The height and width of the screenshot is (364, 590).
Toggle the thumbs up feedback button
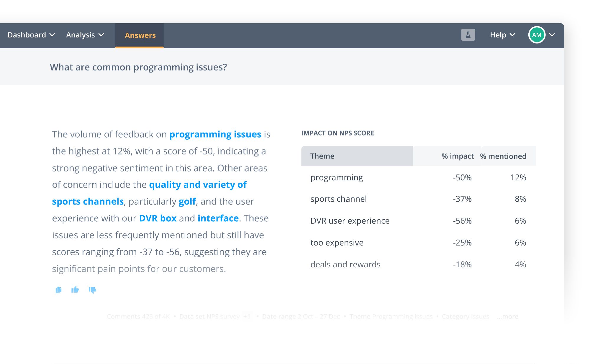click(75, 289)
